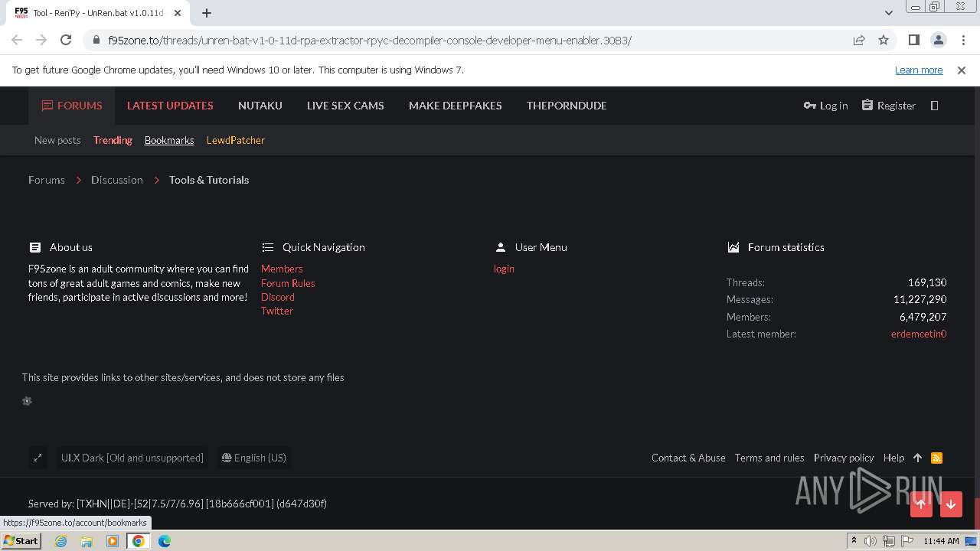Open Trending link
Screen dimensions: 980x551
pyautogui.click(x=113, y=140)
